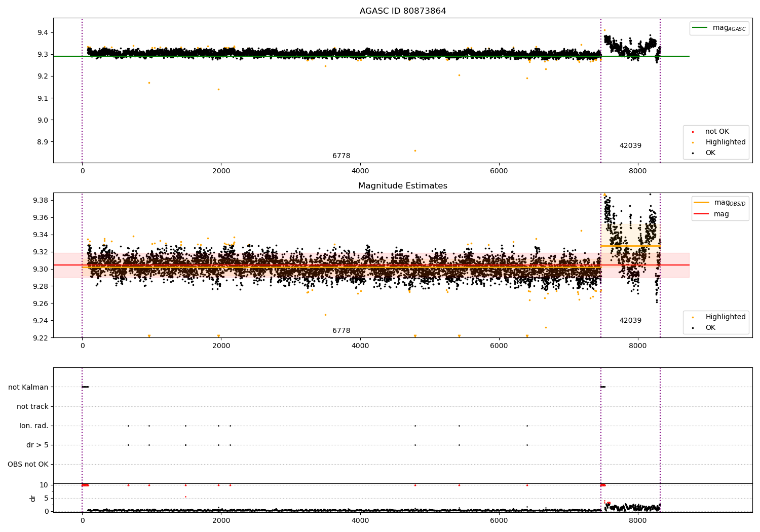The width and height of the screenshot is (760, 532).
Task: Click the 42039 label in Magnitude Estimates plot
Action: (630, 321)
